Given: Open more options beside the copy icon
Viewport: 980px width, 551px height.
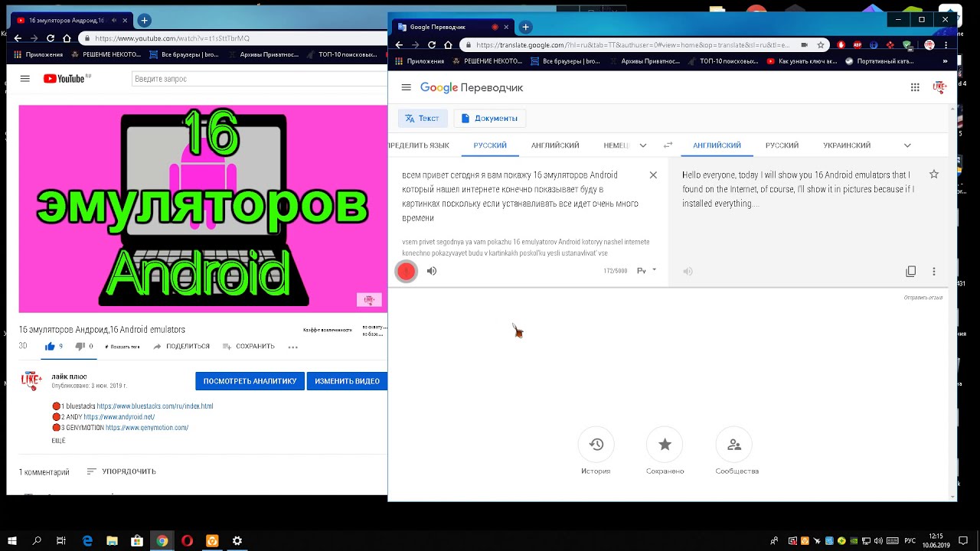Looking at the screenshot, I should coord(934,272).
